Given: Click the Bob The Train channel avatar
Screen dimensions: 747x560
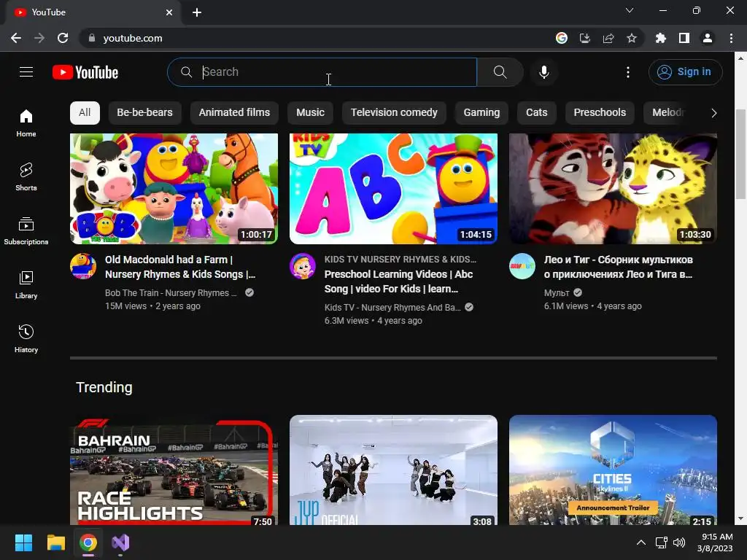Looking at the screenshot, I should pos(83,266).
